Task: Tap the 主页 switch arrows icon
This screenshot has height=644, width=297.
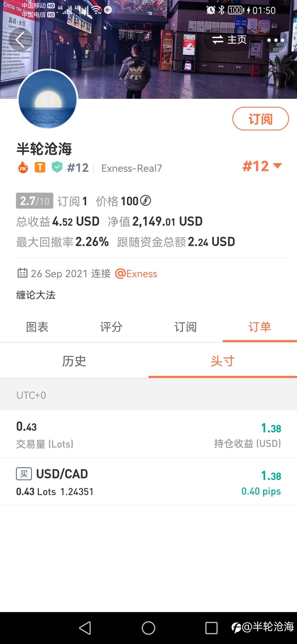Action: click(218, 40)
